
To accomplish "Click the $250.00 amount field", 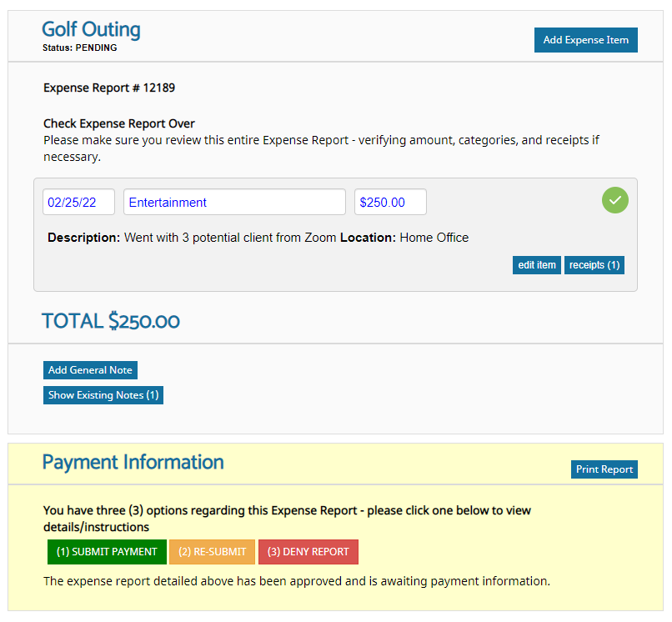I will (390, 202).
